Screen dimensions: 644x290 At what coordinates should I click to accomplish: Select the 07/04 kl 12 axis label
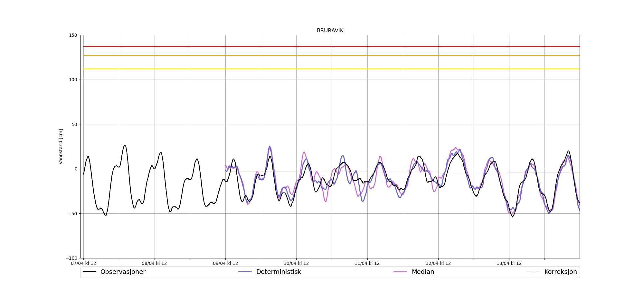[x=83, y=263]
